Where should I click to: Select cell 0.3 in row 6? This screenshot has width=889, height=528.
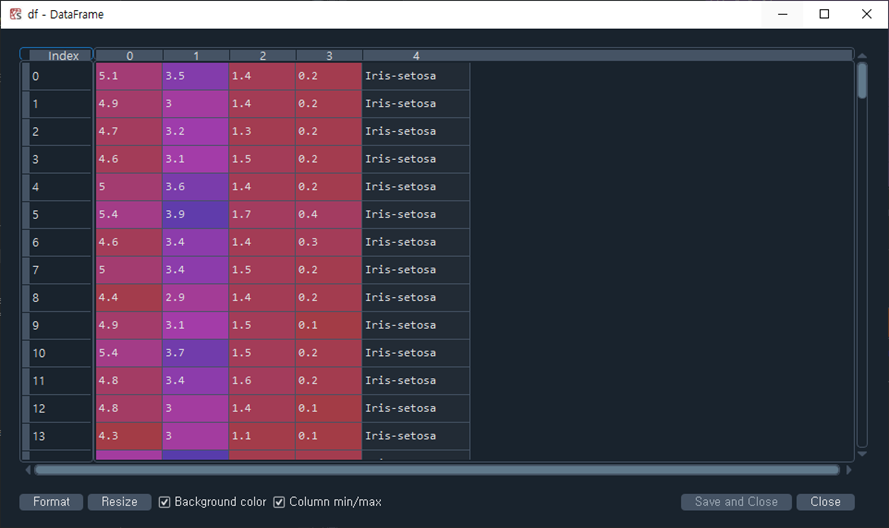328,242
